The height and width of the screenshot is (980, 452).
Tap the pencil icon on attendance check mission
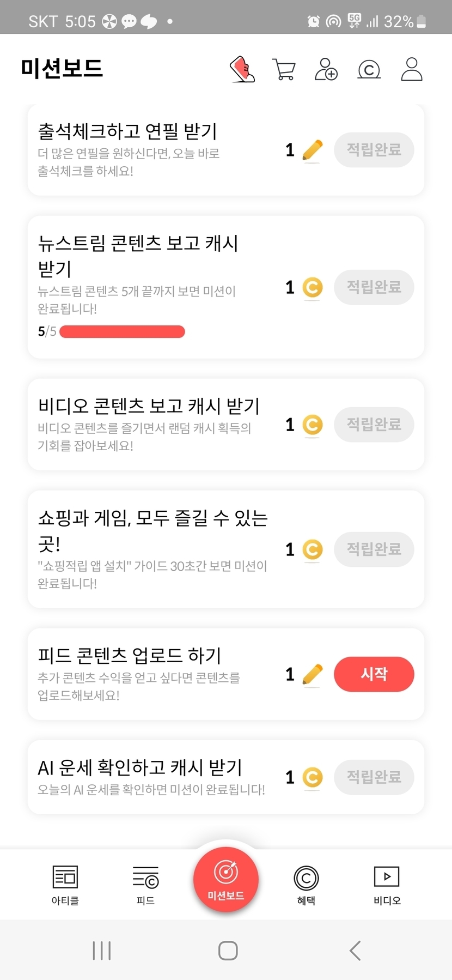[312, 150]
